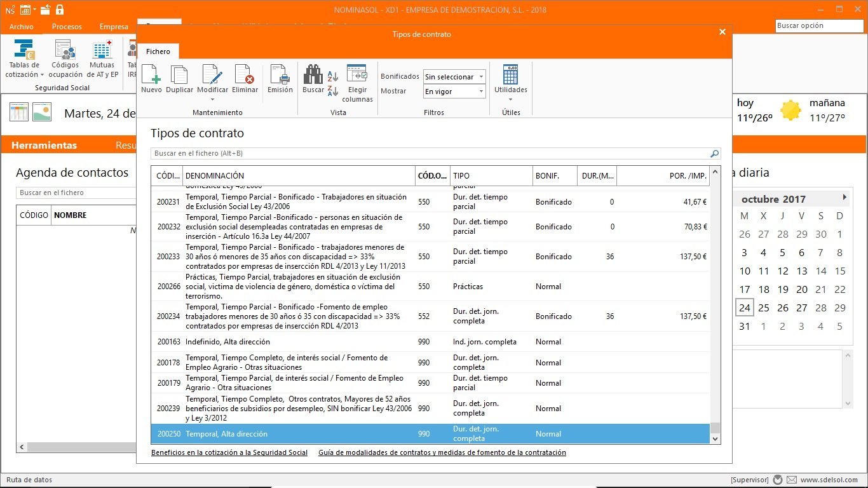Screen dimensions: 868x488
Task: Select the Herramientas tab
Action: 44,146
